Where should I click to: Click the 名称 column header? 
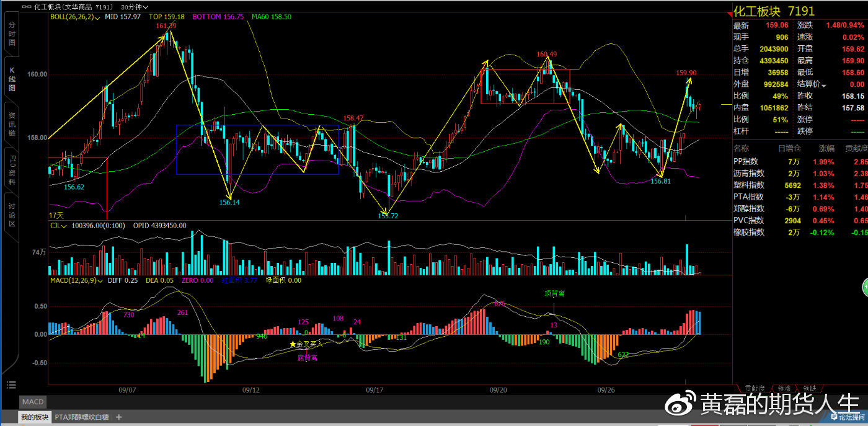(x=741, y=149)
